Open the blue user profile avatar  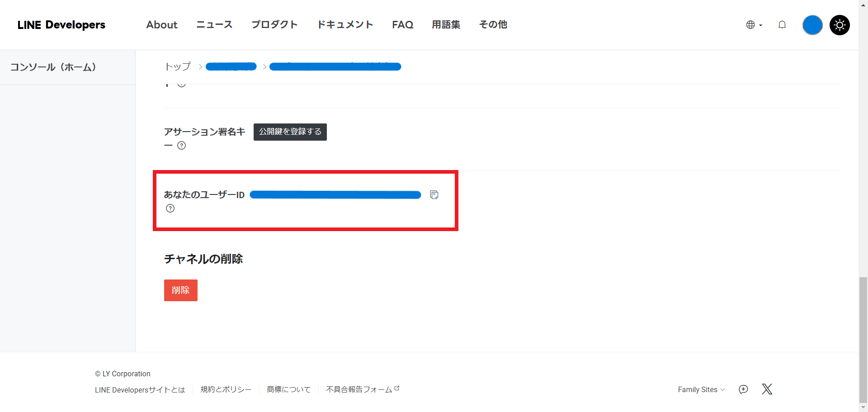click(812, 25)
